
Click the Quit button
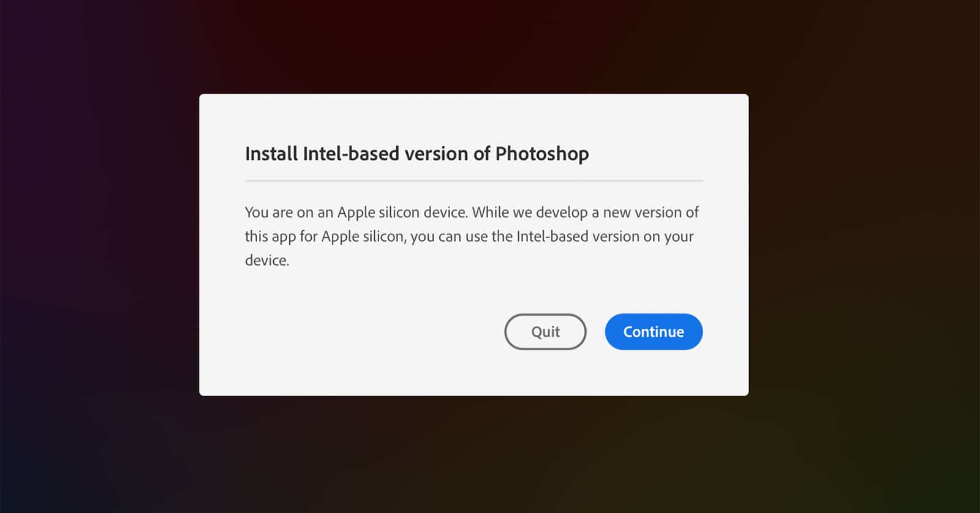click(545, 332)
